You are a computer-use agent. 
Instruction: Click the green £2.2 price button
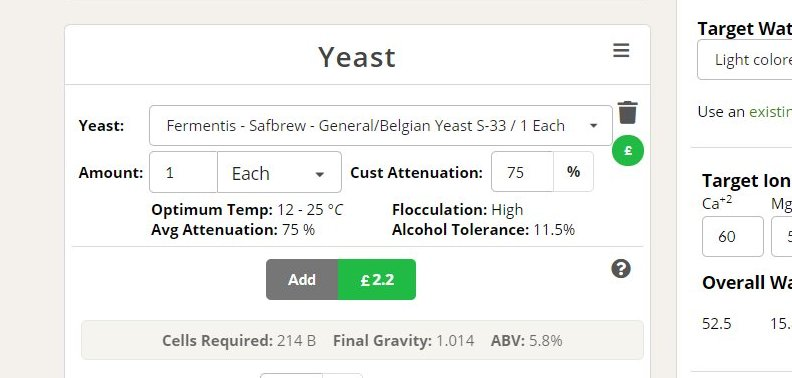(377, 279)
